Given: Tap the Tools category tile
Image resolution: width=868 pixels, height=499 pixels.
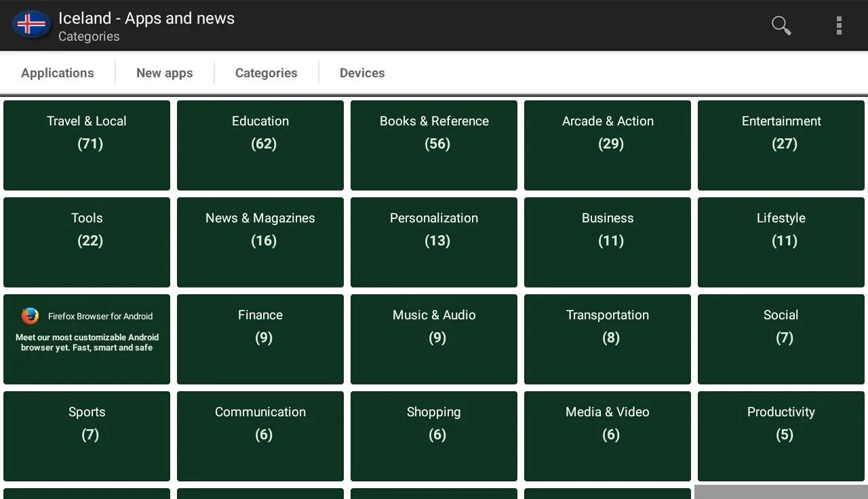Looking at the screenshot, I should pyautogui.click(x=87, y=242).
